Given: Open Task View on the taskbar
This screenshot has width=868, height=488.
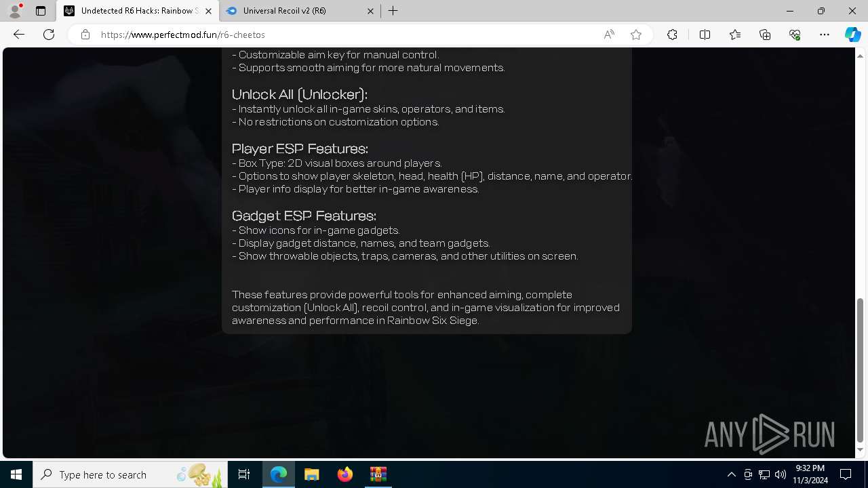Looking at the screenshot, I should click(x=244, y=474).
